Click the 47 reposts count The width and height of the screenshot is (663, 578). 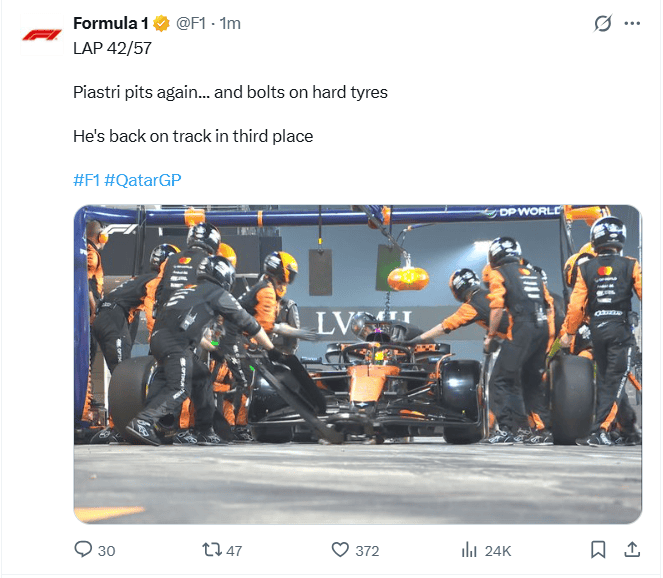(234, 551)
